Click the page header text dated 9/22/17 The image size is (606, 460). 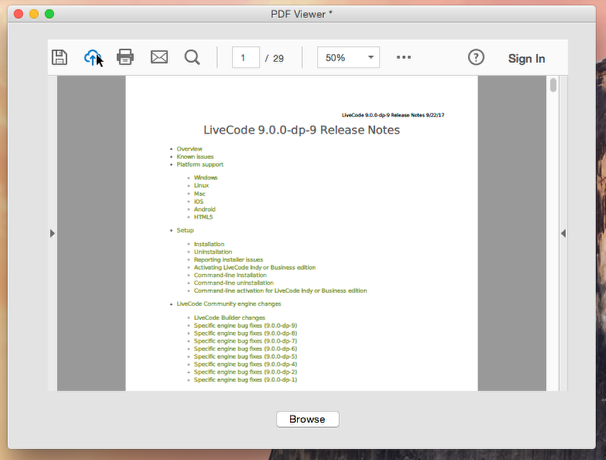tap(393, 115)
